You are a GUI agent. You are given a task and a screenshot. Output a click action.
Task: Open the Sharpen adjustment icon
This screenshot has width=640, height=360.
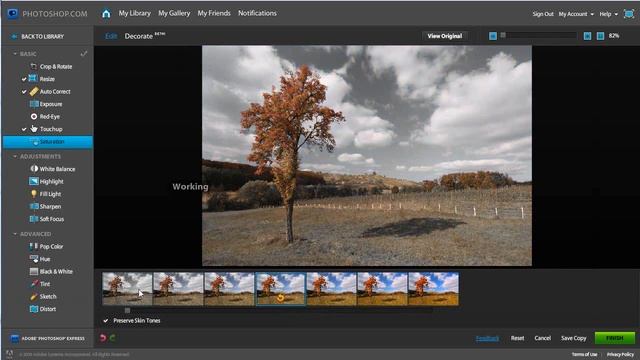point(34,206)
